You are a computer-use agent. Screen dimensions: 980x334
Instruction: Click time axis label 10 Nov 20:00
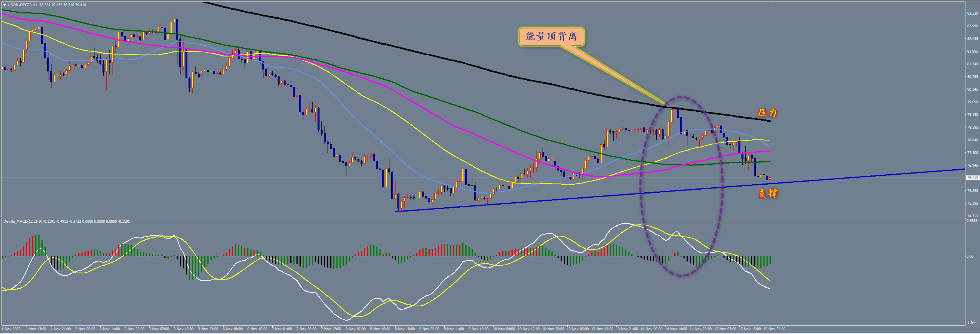(553, 329)
